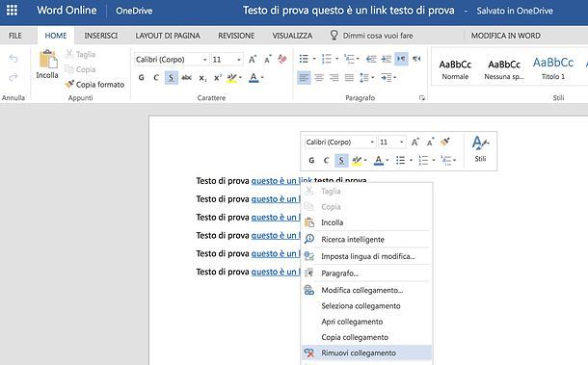588x365 pixels.
Task: Open paragraph dialog launcher icon
Action: pos(422,98)
